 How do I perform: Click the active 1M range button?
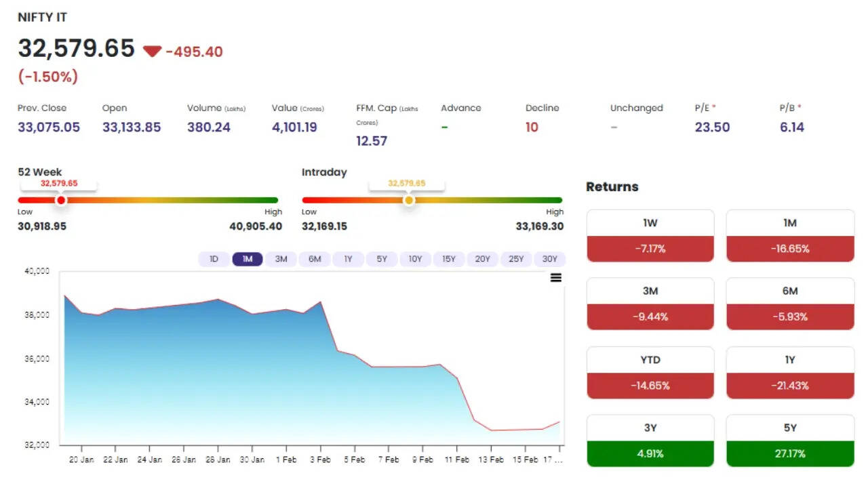247,259
